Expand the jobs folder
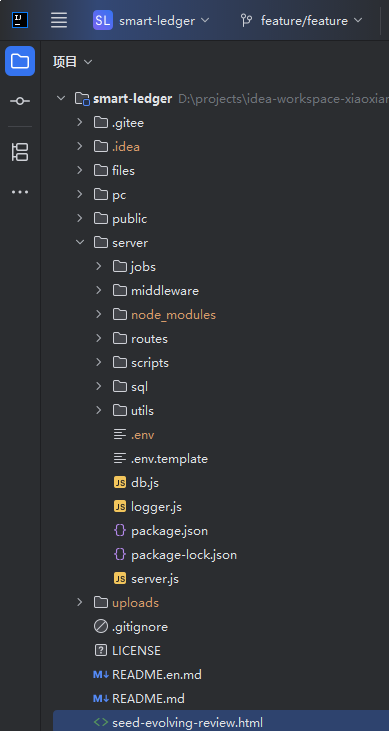The height and width of the screenshot is (731, 389). pyautogui.click(x=98, y=266)
